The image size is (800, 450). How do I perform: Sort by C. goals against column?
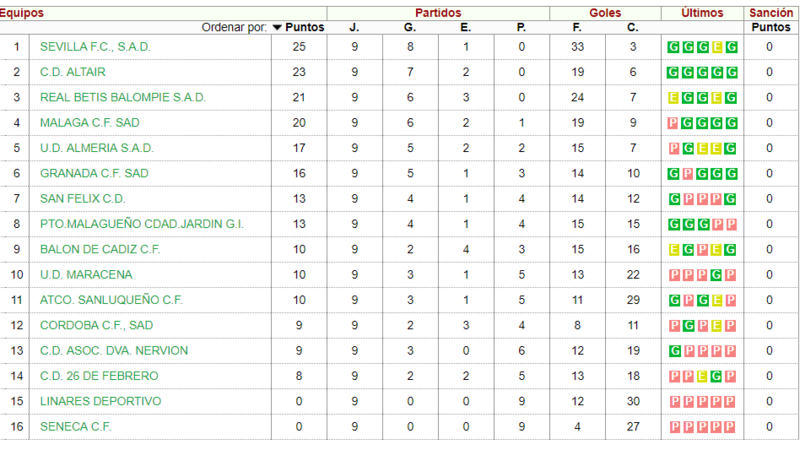coord(633,28)
